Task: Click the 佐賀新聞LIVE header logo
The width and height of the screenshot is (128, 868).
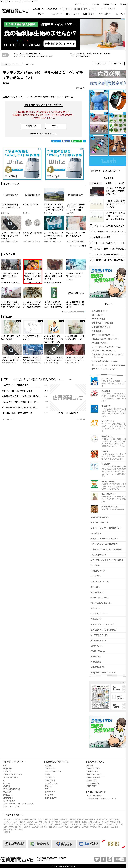Action: pyautogui.click(x=15, y=11)
